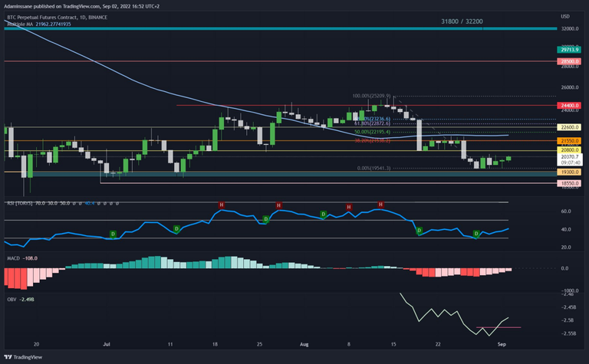Click the 19300.0 light orange price label

point(569,172)
